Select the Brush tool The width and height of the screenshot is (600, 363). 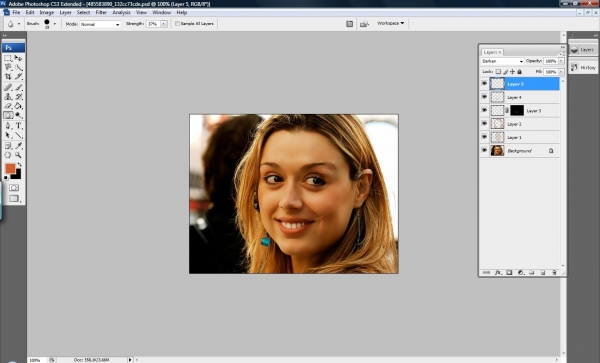pyautogui.click(x=18, y=87)
